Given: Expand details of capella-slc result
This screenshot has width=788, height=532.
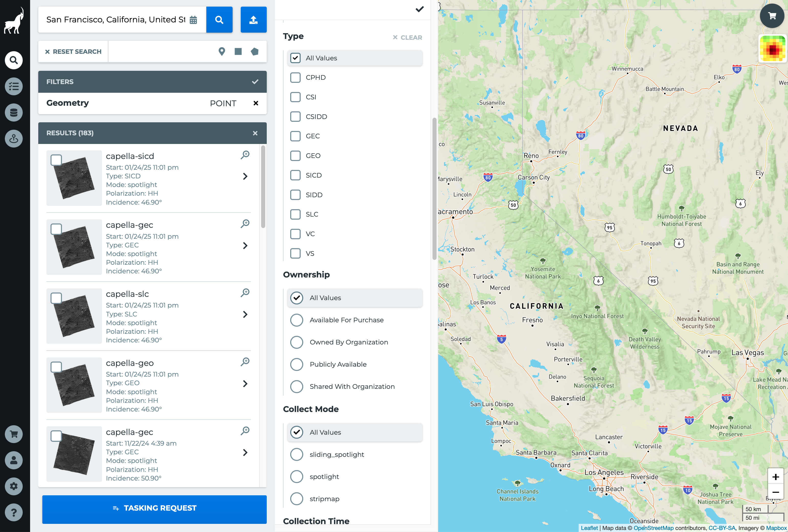Looking at the screenshot, I should pos(245,314).
